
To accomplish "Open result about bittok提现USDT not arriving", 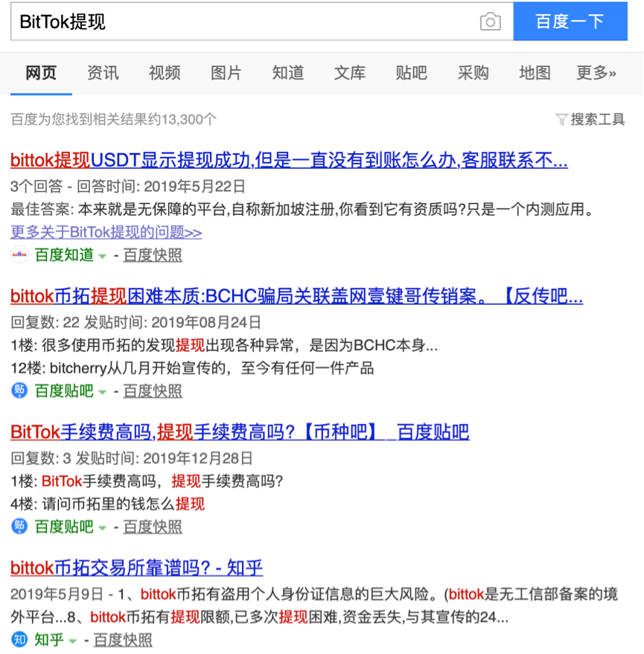I will point(289,160).
